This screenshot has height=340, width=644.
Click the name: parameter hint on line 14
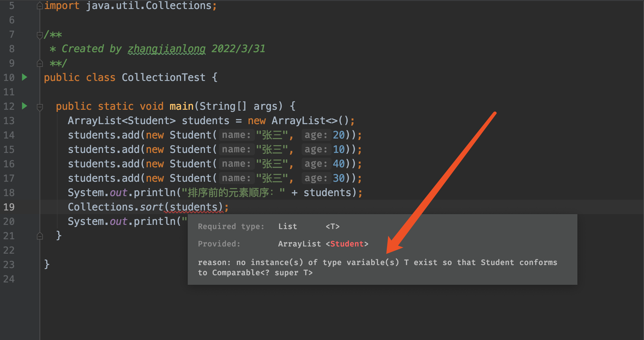point(236,135)
